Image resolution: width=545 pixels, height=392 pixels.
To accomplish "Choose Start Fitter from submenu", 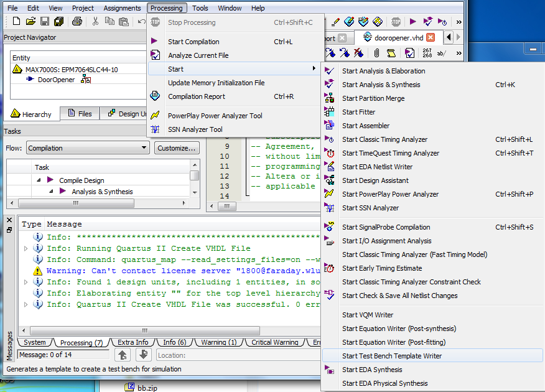I will click(x=433, y=112).
